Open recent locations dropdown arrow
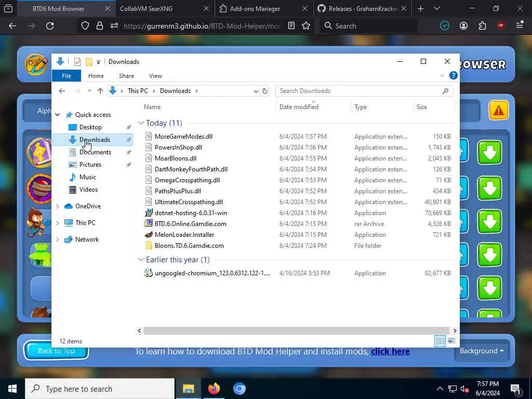The height and width of the screenshot is (399, 532). pos(89,91)
